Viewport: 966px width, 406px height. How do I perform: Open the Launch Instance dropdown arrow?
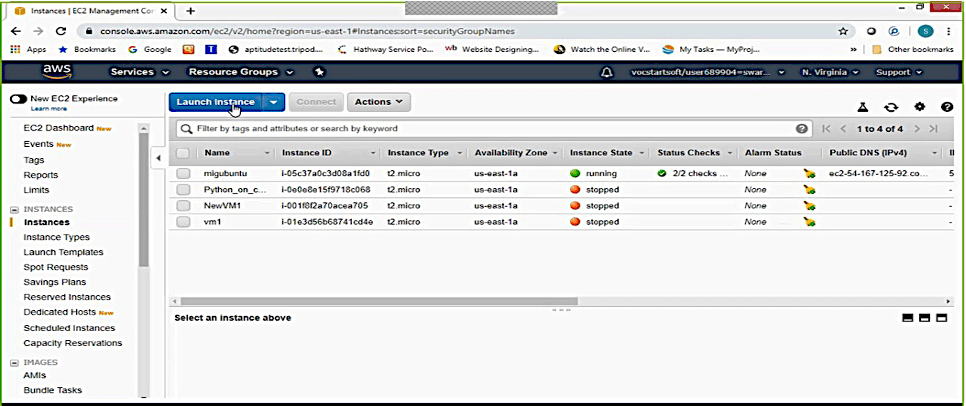click(x=275, y=102)
